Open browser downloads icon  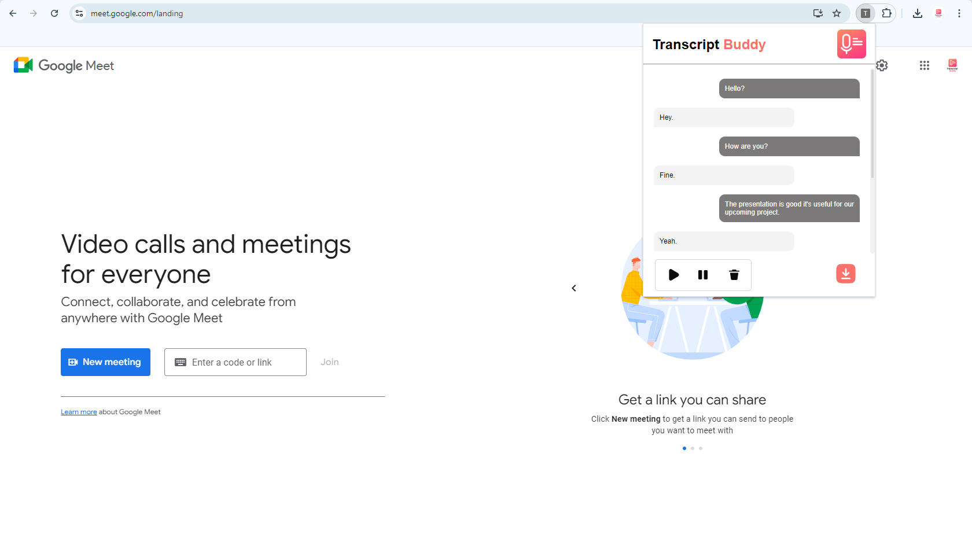click(918, 13)
